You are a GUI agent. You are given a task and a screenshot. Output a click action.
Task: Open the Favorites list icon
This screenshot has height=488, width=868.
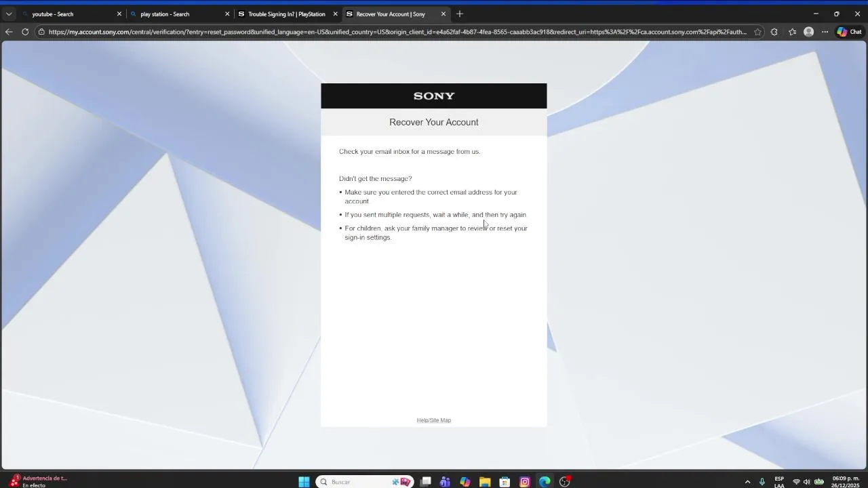pyautogui.click(x=792, y=32)
